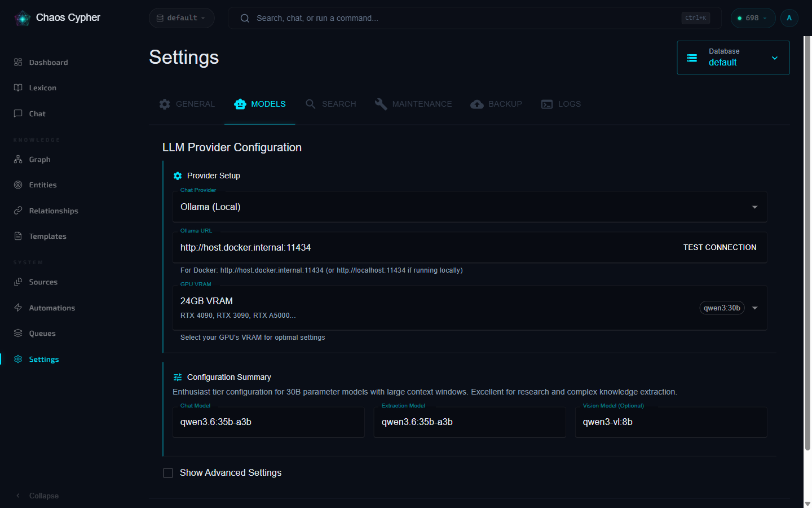The height and width of the screenshot is (508, 812).
Task: Open the MAINTENANCE tab
Action: point(413,104)
